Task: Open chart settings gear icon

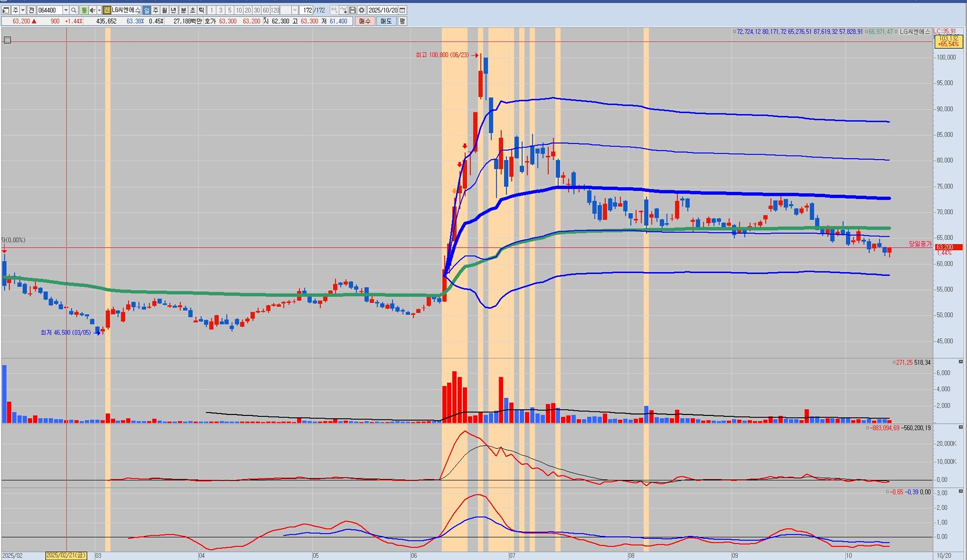Action: click(362, 10)
